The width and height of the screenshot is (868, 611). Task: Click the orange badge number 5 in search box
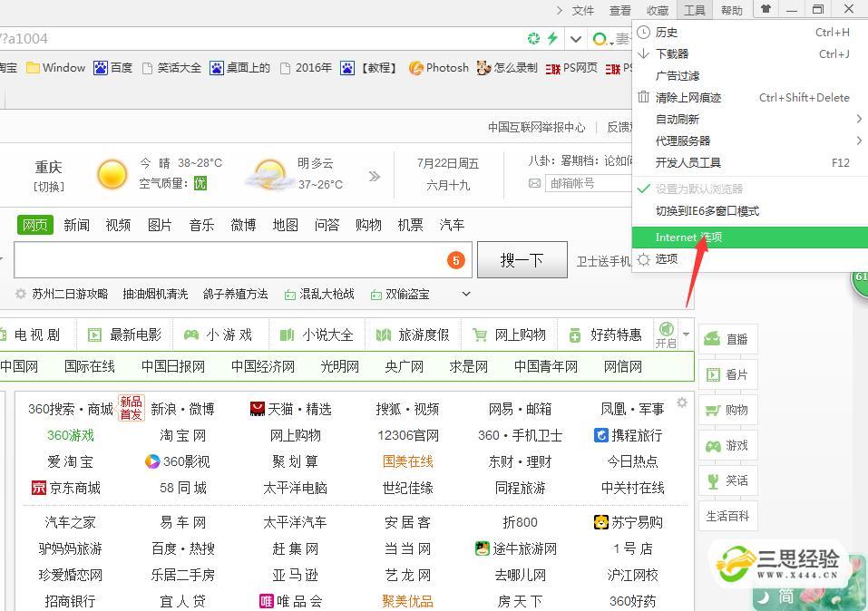[x=455, y=260]
